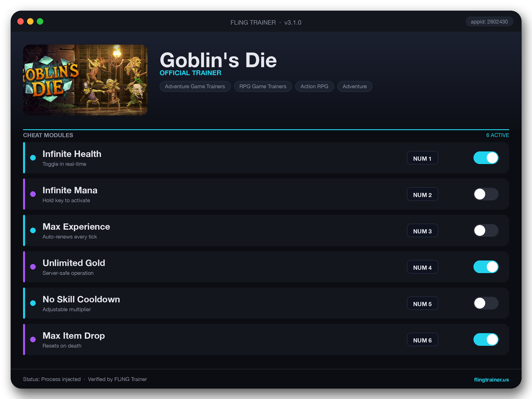Enable the No Skill Cooldown toggle

(486, 303)
